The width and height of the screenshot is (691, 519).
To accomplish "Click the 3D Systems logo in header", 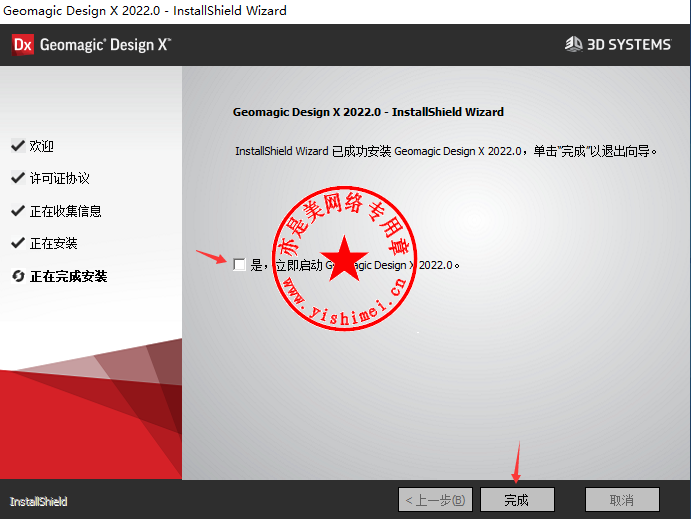I will click(x=618, y=44).
